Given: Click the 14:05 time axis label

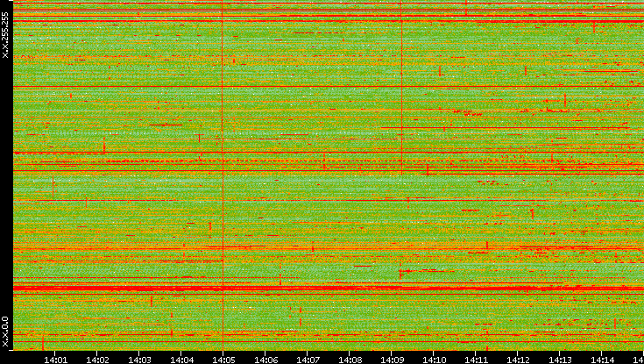Looking at the screenshot, I should [223, 360].
